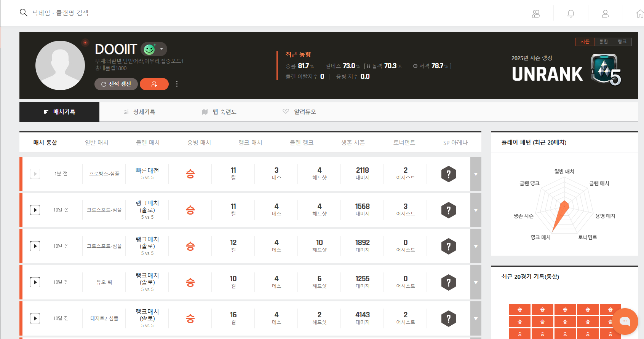Click the orange chat support bubble
This screenshot has width=644, height=339.
click(x=625, y=321)
